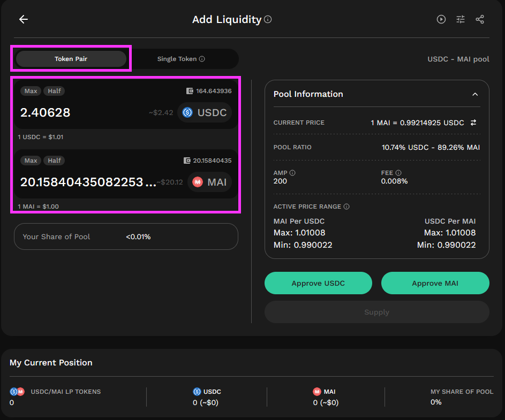Approve USDC spending
This screenshot has height=420, width=505.
coord(318,283)
